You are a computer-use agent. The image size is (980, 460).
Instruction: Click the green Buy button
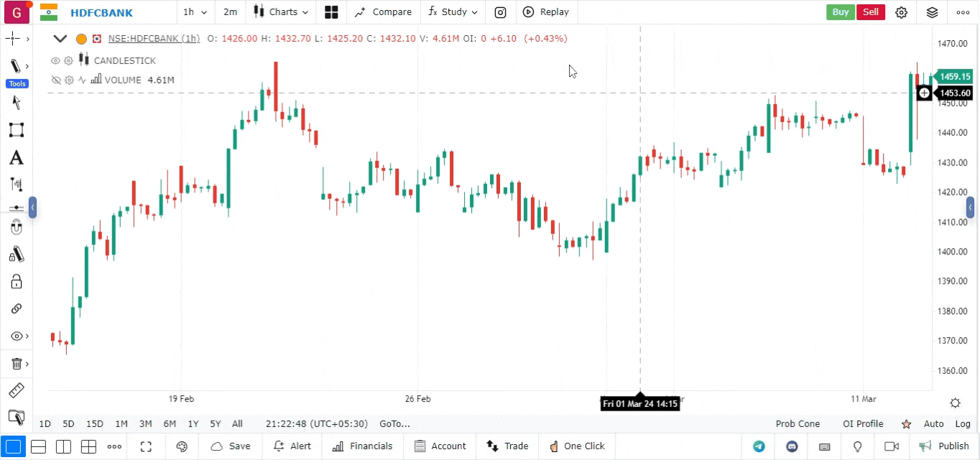(841, 12)
